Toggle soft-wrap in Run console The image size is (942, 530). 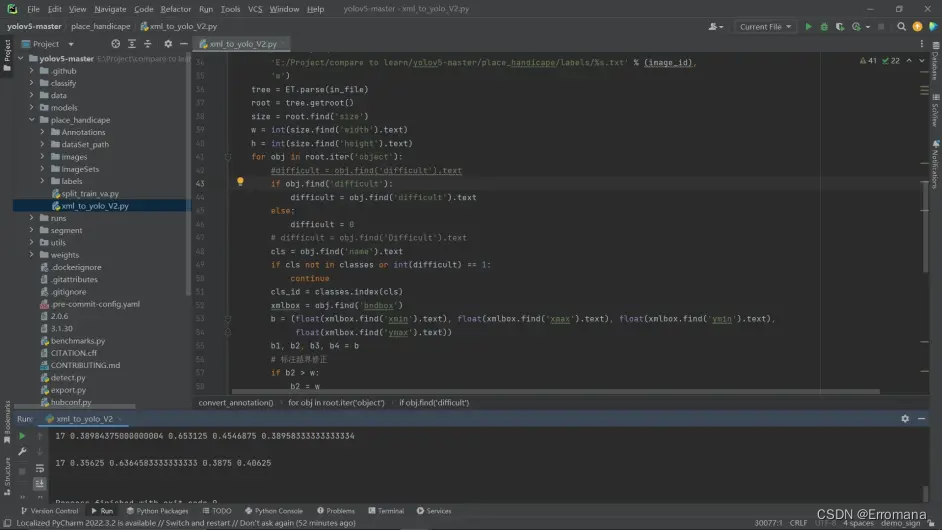pos(40,468)
